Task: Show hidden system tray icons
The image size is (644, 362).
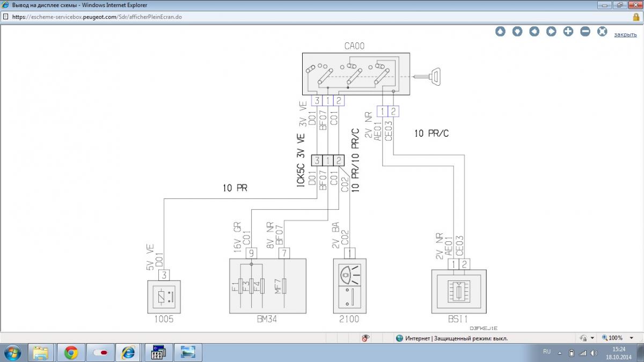Action: pyautogui.click(x=560, y=352)
